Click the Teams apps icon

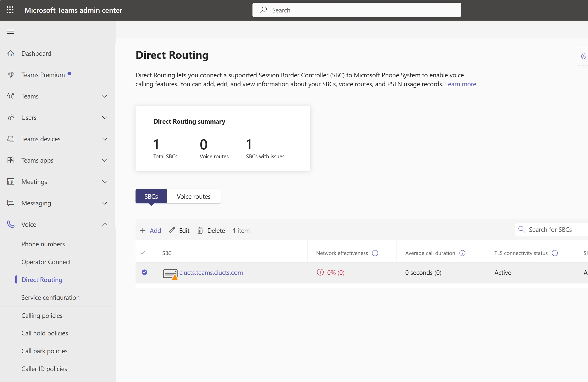pos(11,160)
